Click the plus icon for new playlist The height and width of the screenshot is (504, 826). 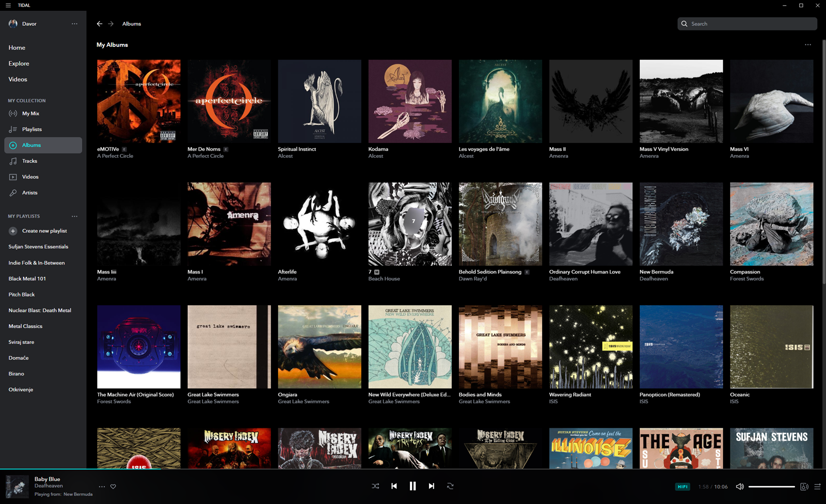tap(13, 231)
